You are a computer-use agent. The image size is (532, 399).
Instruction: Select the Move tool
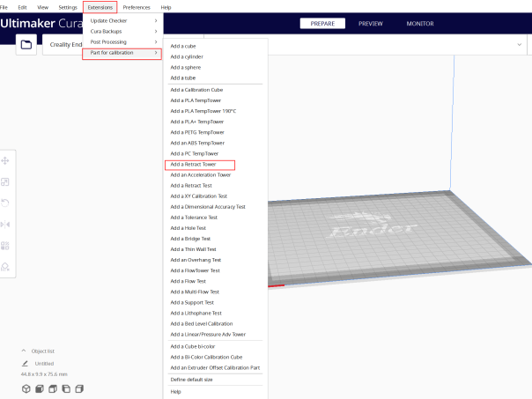click(x=5, y=160)
